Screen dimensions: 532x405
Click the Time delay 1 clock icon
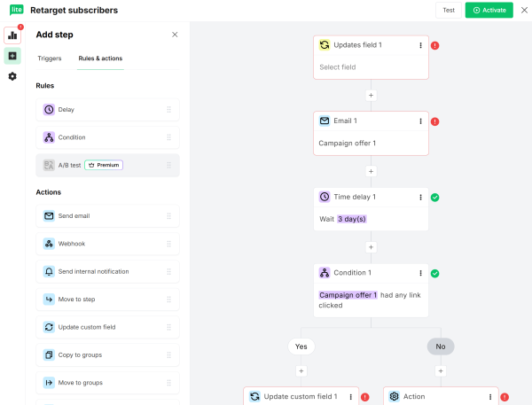(325, 197)
